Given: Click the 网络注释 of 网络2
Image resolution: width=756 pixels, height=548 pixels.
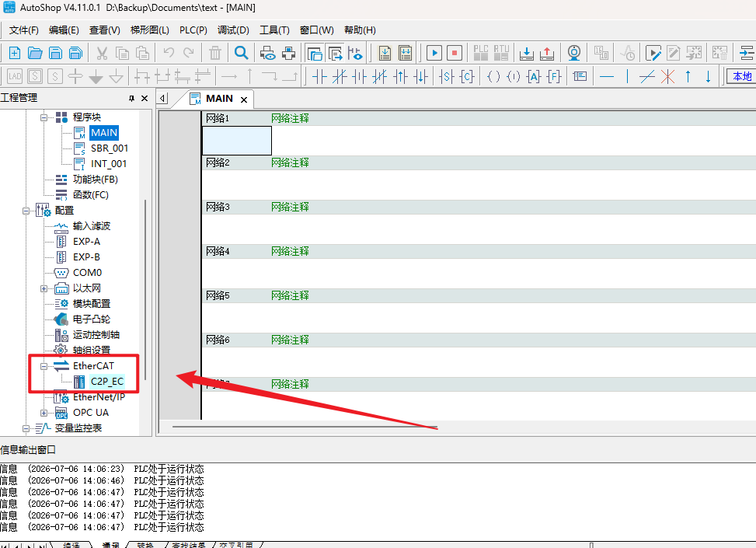Looking at the screenshot, I should point(290,162).
